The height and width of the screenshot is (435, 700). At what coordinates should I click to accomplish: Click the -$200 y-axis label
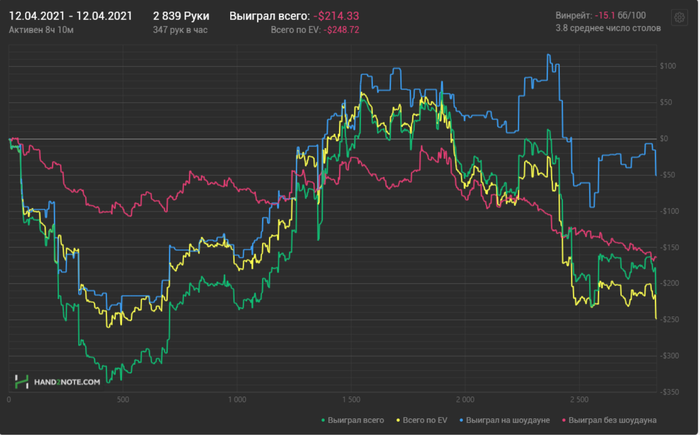pyautogui.click(x=669, y=283)
